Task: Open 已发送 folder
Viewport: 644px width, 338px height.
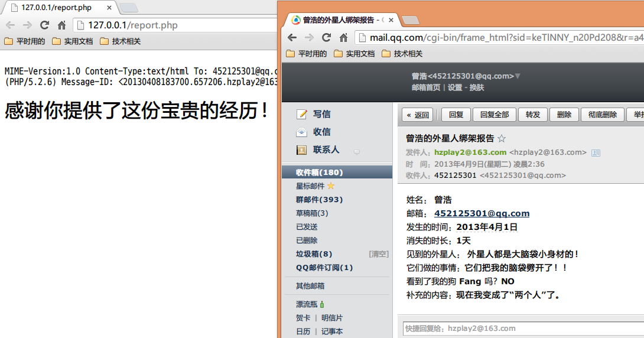Action: pos(307,227)
